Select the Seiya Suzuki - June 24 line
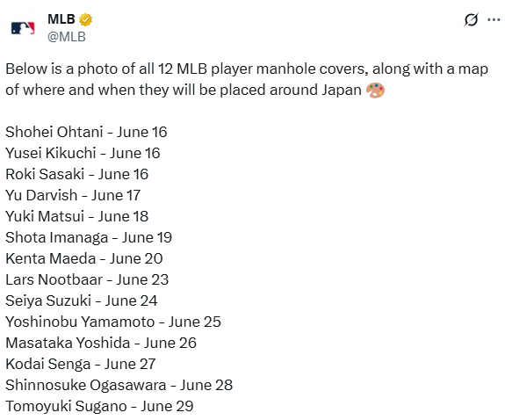The image size is (505, 420). 82,301
